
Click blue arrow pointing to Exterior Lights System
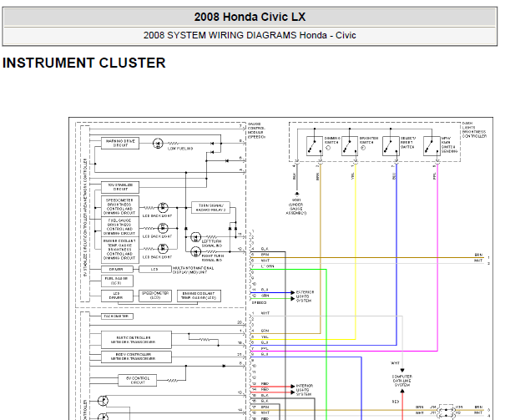click(292, 292)
